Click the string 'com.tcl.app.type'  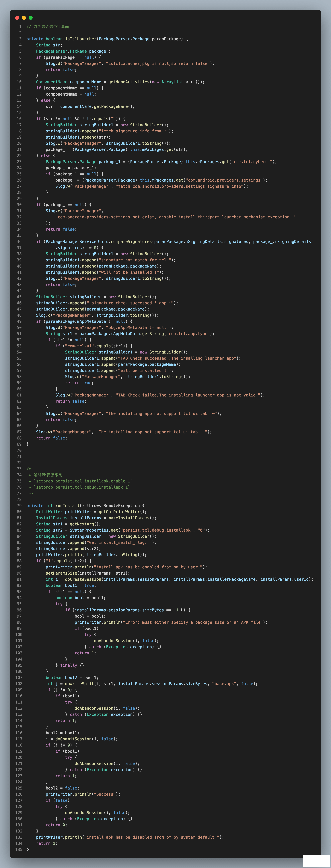point(189,334)
